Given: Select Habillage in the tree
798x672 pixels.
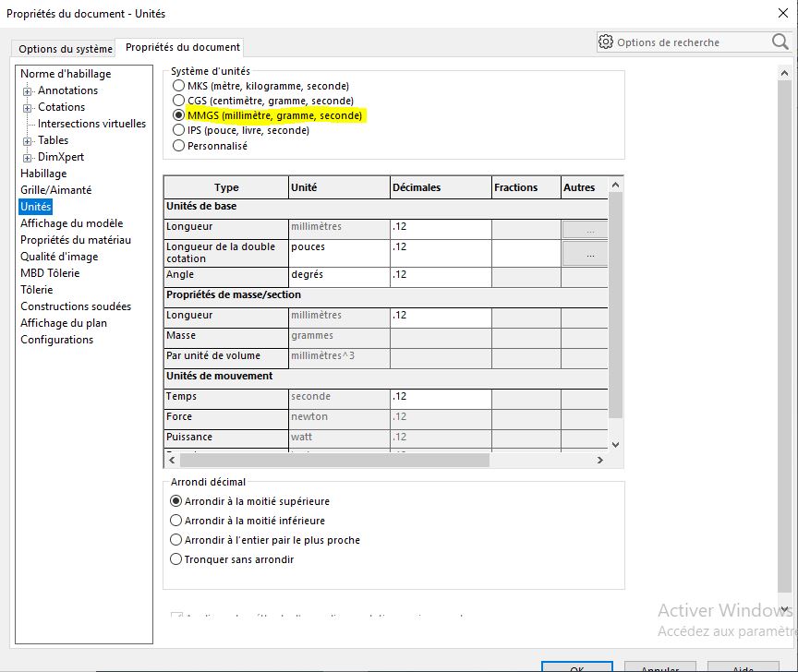Looking at the screenshot, I should (43, 174).
